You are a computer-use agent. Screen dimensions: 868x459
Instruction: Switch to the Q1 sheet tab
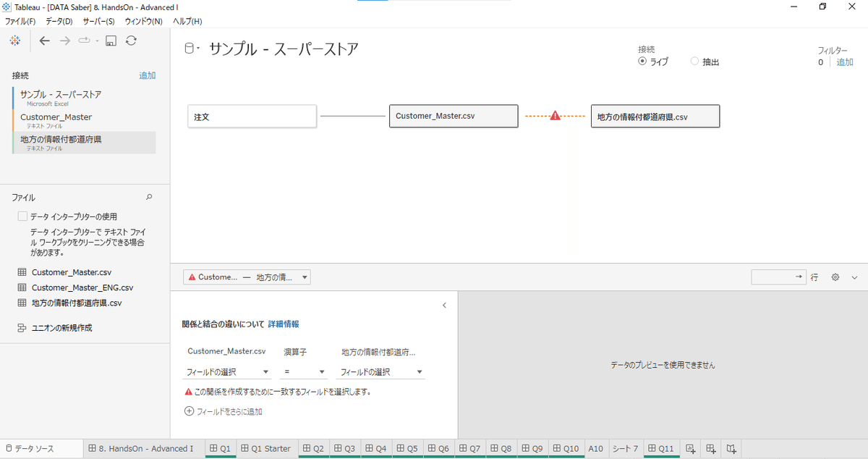click(220, 449)
